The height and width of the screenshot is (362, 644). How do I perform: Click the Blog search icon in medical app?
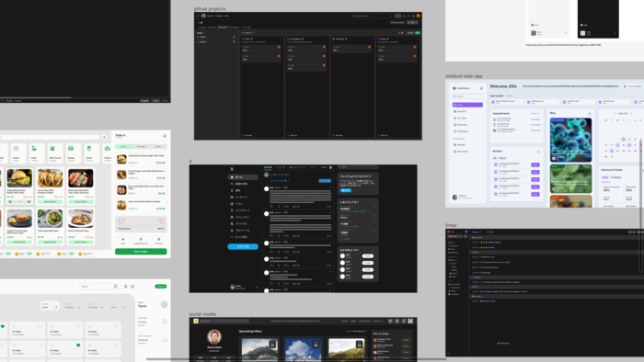590,114
